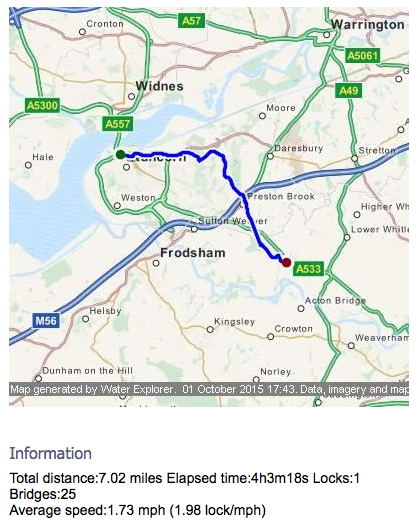The width and height of the screenshot is (419, 522).
Task: Click the Information heading
Action: pyautogui.click(x=50, y=453)
